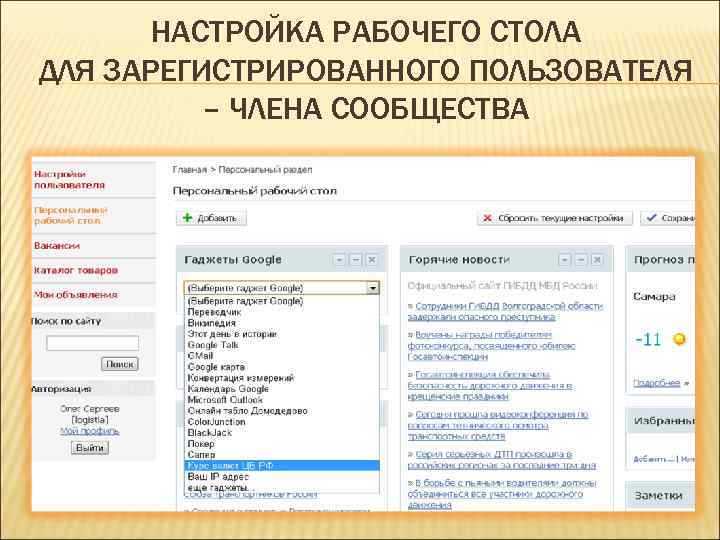Open Каталог товаров sidebar link
The height and width of the screenshot is (540, 720).
[x=76, y=270]
